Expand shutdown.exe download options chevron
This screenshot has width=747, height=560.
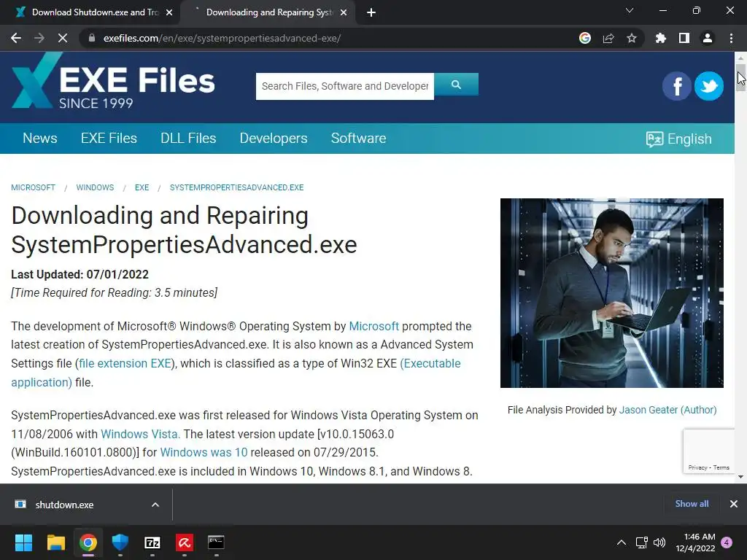(155, 505)
